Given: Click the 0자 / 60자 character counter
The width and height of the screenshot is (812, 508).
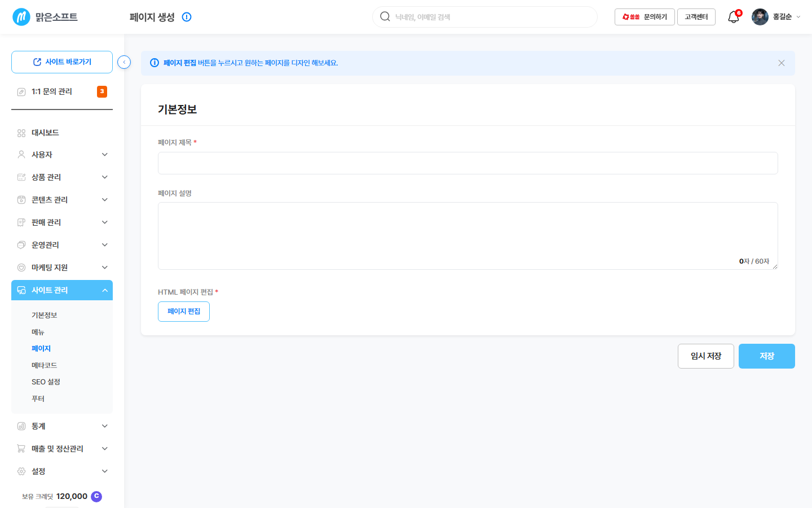Looking at the screenshot, I should pos(754,261).
